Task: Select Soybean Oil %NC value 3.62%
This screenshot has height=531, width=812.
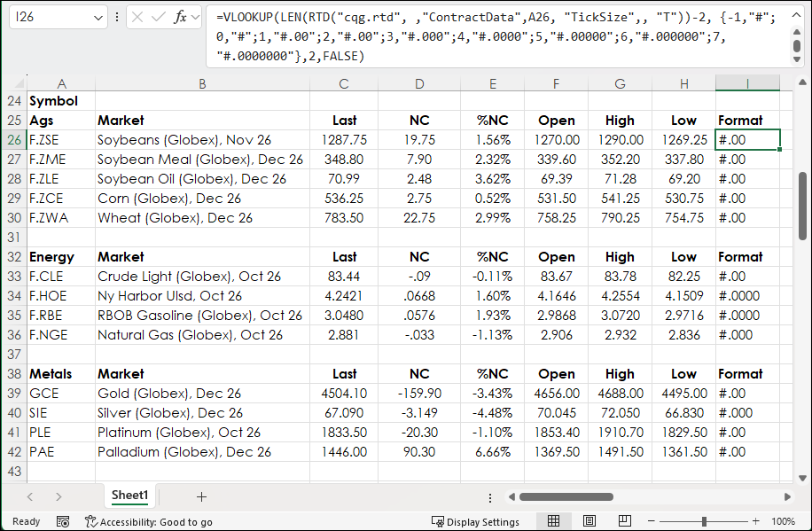Action: pos(492,179)
